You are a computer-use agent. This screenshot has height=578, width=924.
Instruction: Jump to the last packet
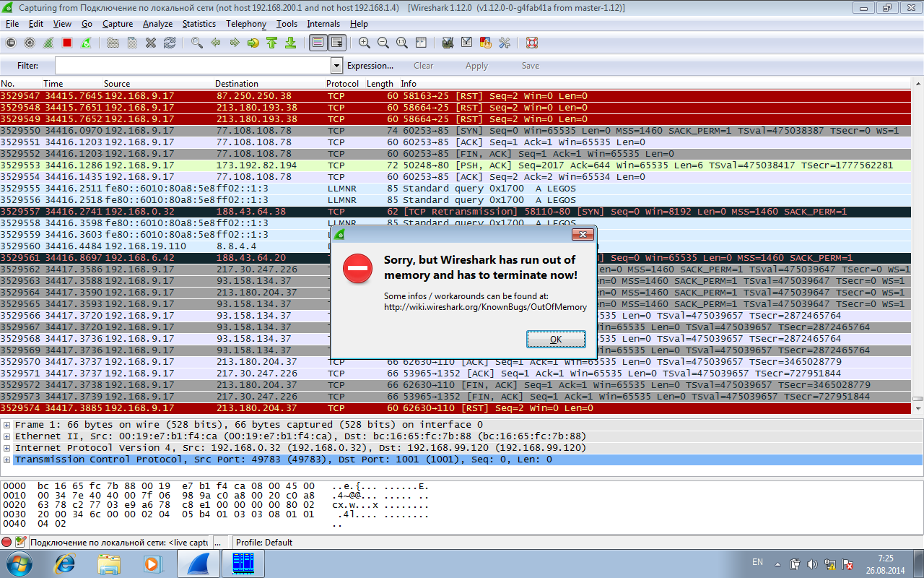pyautogui.click(x=291, y=43)
